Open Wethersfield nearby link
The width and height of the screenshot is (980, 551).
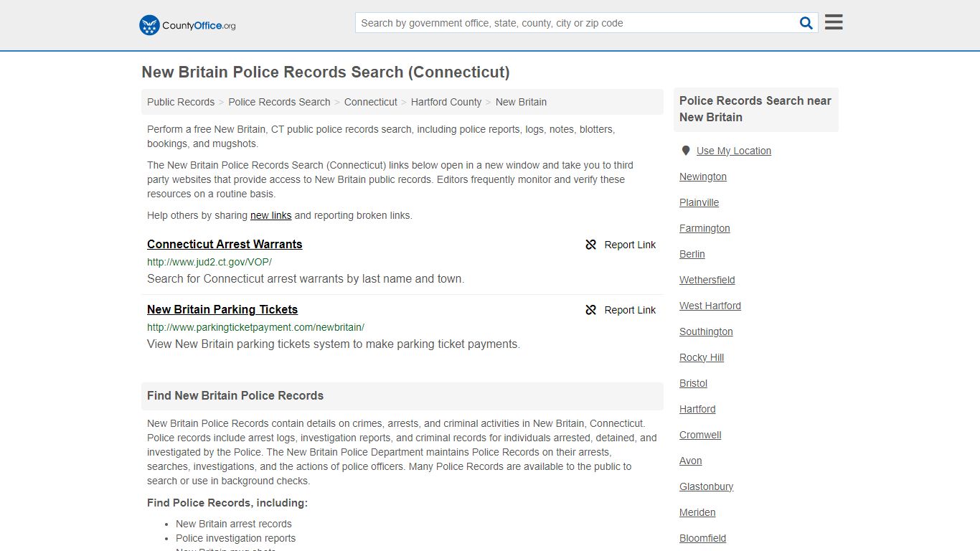pyautogui.click(x=707, y=280)
